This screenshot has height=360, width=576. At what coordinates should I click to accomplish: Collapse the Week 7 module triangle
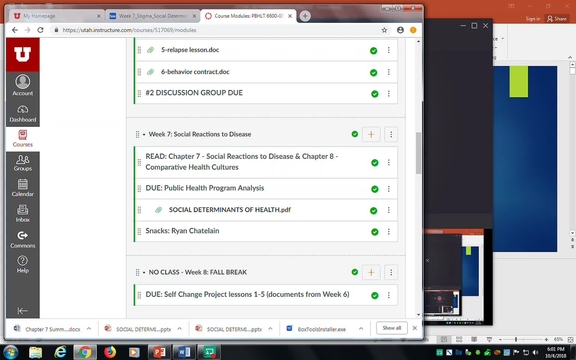(144, 134)
